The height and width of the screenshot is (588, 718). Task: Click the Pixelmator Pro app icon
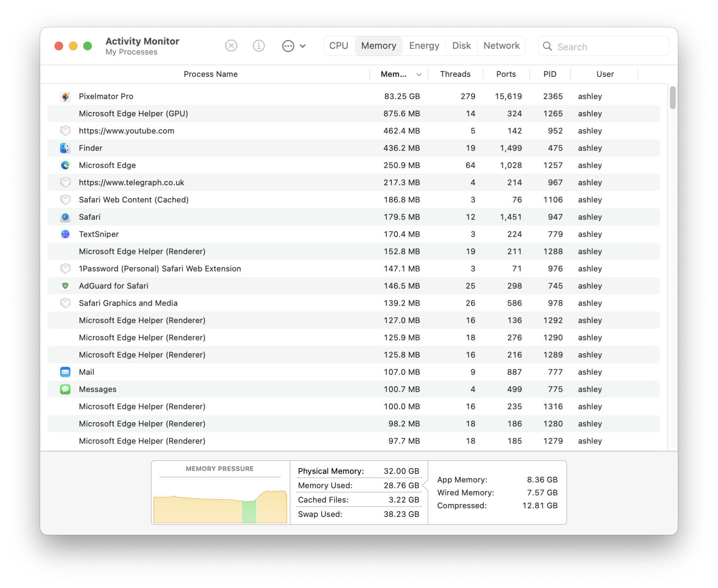coord(65,96)
